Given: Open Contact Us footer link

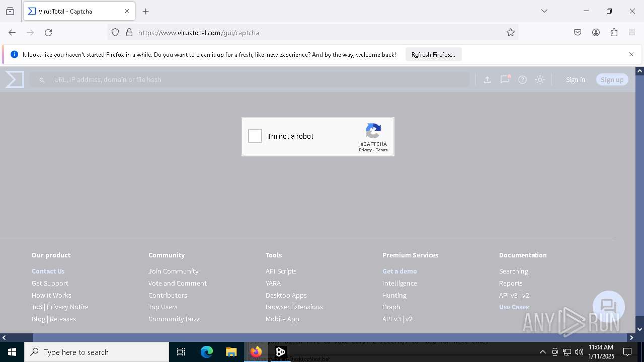Looking at the screenshot, I should [48, 271].
